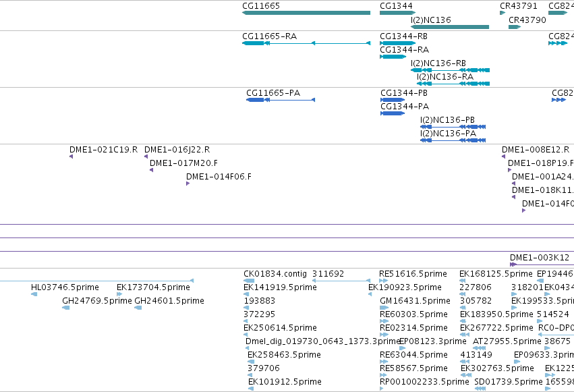Select the HL03746.5prime EST arrow
574x392 pixels.
pos(34,294)
